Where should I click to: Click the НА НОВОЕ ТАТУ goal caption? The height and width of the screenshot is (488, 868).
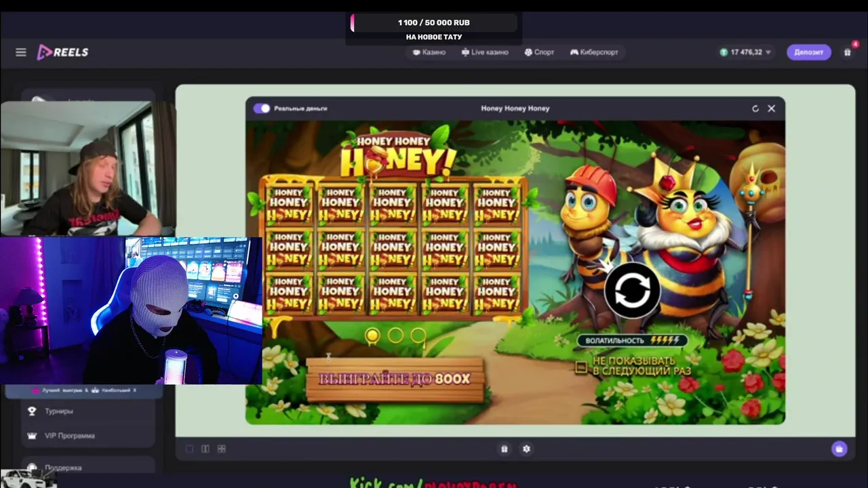click(x=434, y=37)
